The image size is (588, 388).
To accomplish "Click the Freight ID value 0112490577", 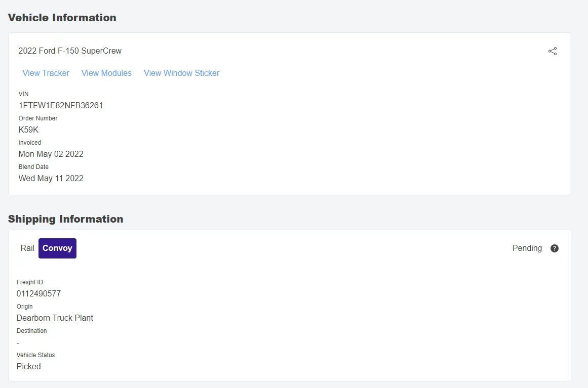I will click(38, 293).
